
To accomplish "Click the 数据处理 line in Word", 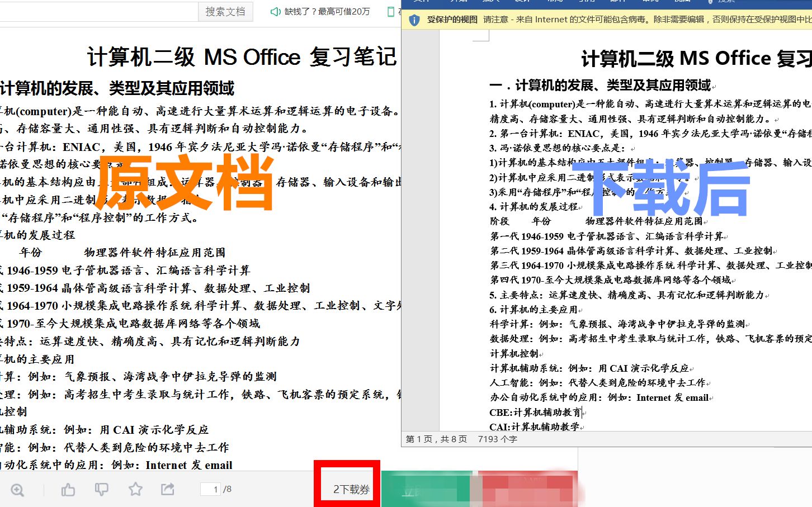I will coord(650,339).
